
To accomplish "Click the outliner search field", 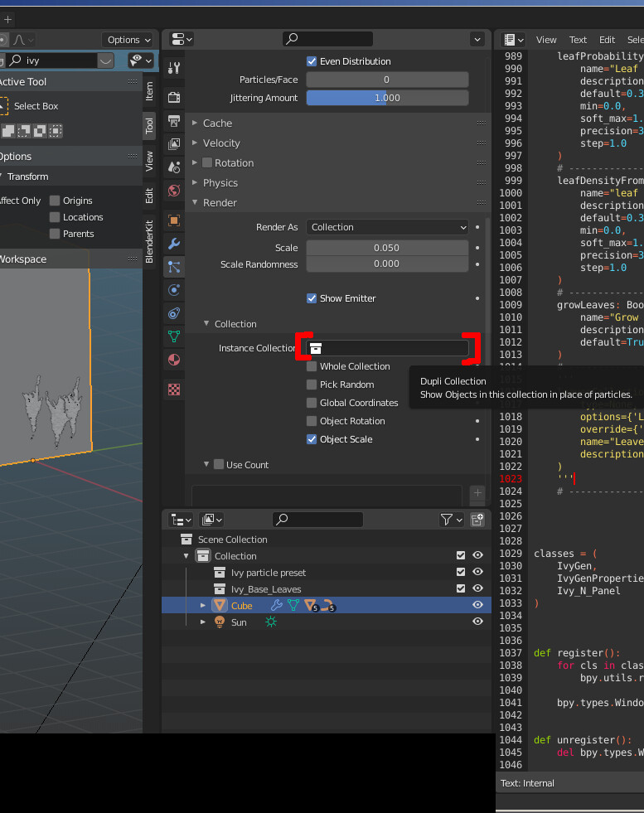I will tap(317, 520).
